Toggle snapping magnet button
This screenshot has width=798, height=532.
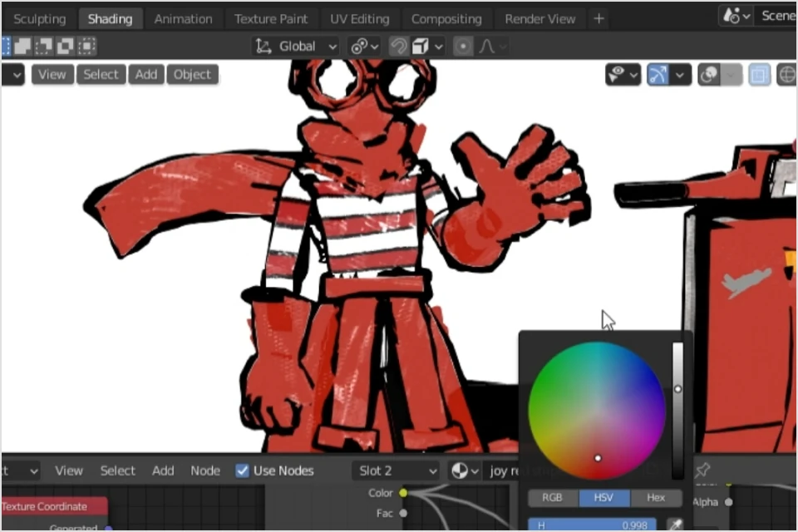[x=398, y=47]
